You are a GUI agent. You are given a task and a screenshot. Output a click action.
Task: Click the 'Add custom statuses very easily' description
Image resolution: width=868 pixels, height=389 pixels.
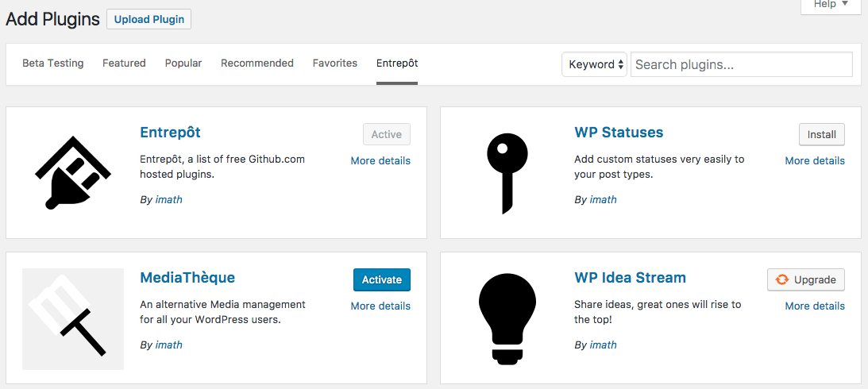(659, 167)
